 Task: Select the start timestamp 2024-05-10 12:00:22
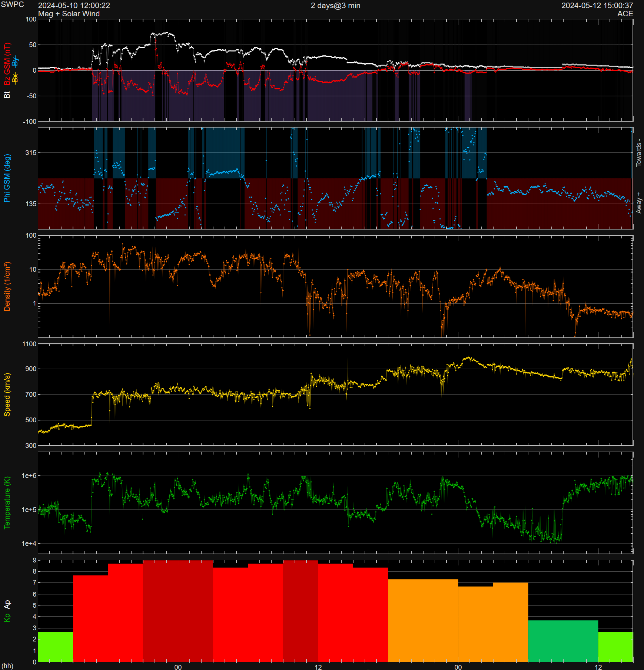click(x=74, y=6)
